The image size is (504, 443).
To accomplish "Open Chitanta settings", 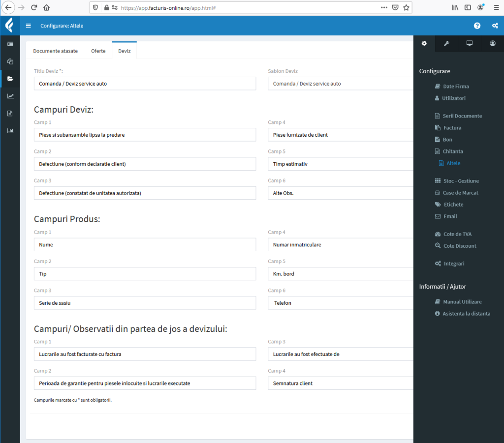I will 449,151.
